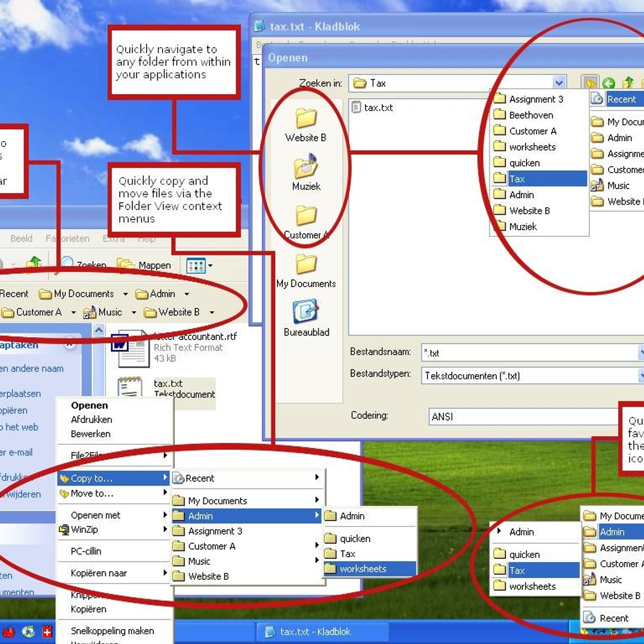Screen dimensions: 644x644
Task: Open the Favorieten menu in Explorer
Action: click(68, 238)
